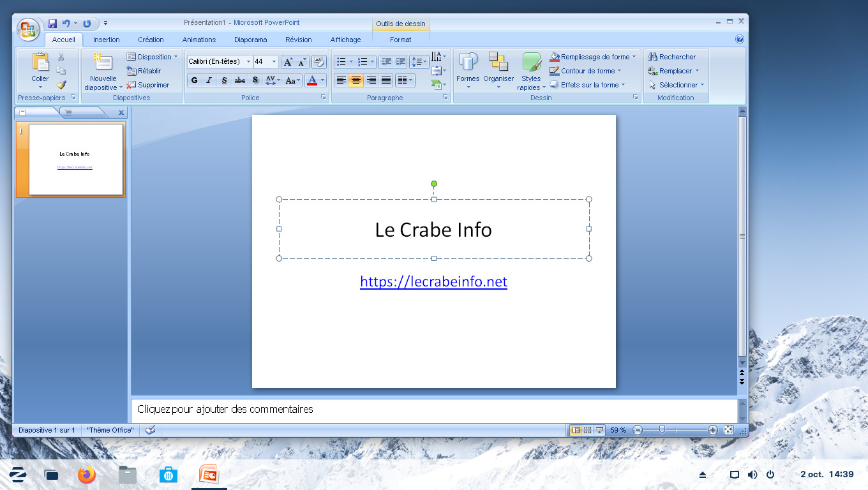Undo the last action
This screenshot has width=868, height=490.
66,24
